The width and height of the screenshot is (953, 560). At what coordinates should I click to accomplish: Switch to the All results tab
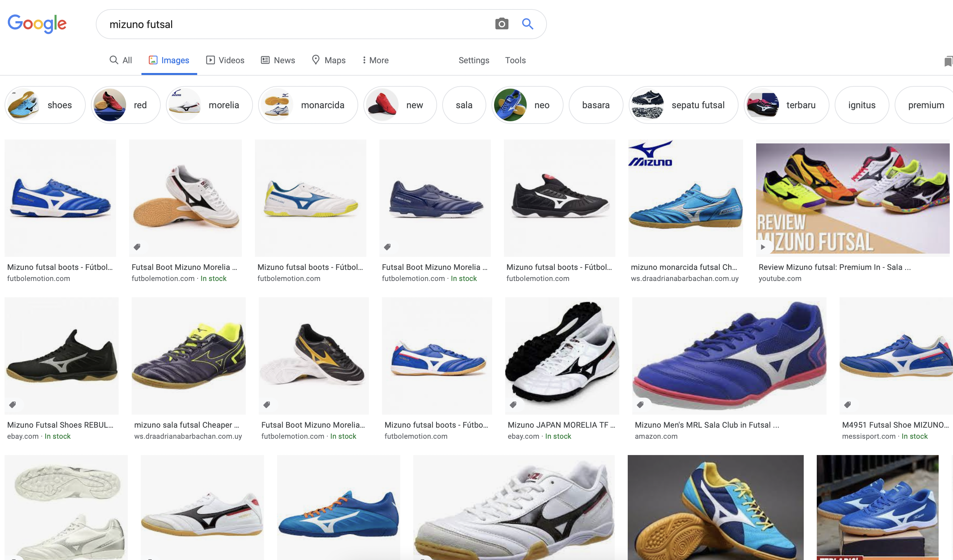(121, 60)
